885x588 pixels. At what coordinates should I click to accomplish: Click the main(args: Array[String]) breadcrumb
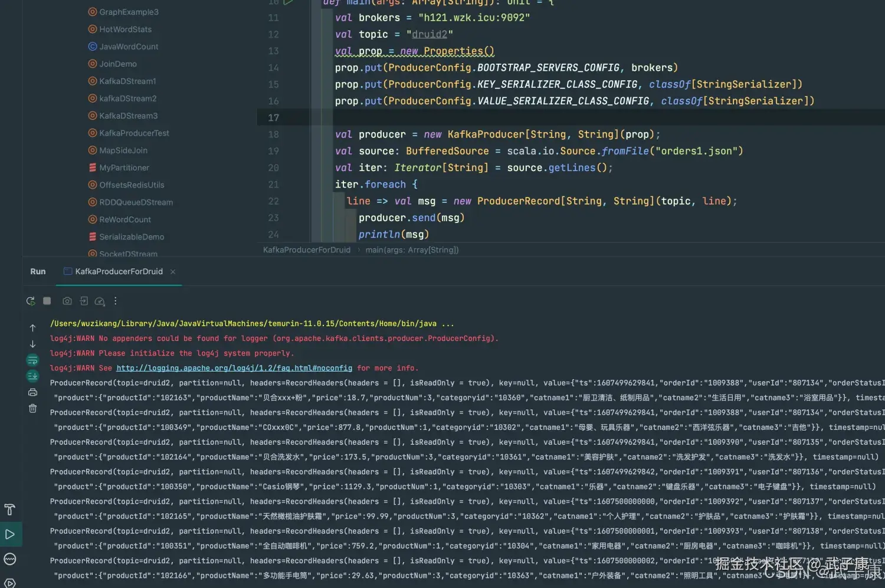[412, 250]
